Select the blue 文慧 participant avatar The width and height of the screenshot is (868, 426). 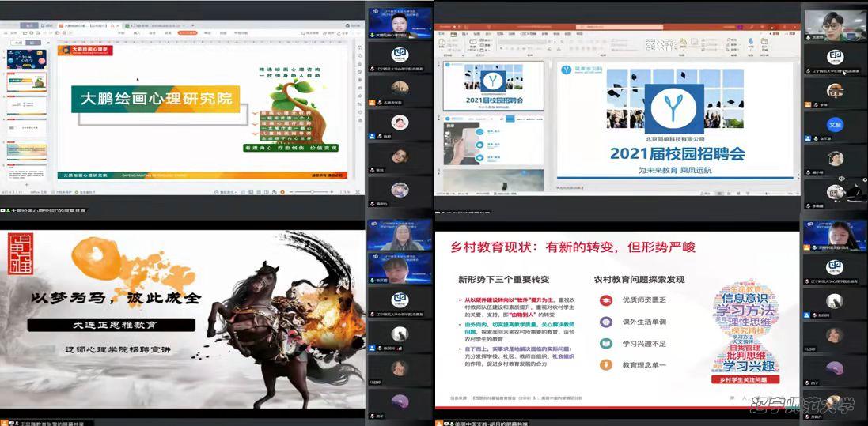[835, 124]
